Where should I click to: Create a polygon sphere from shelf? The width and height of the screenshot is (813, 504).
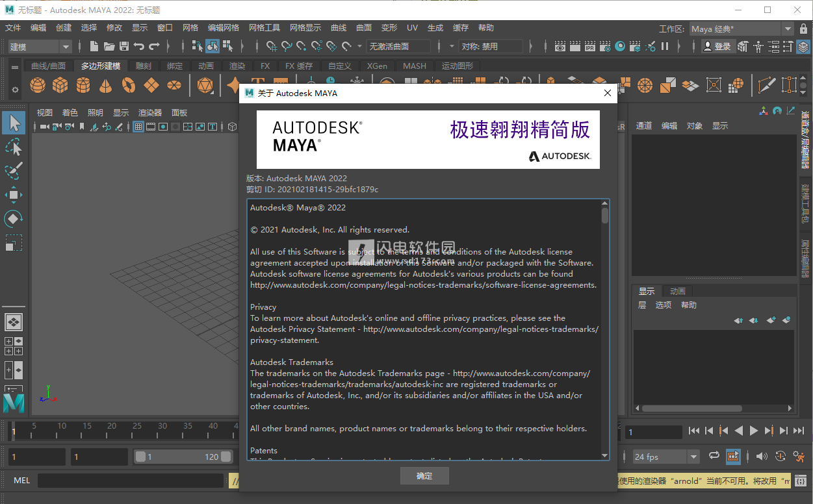click(x=38, y=85)
